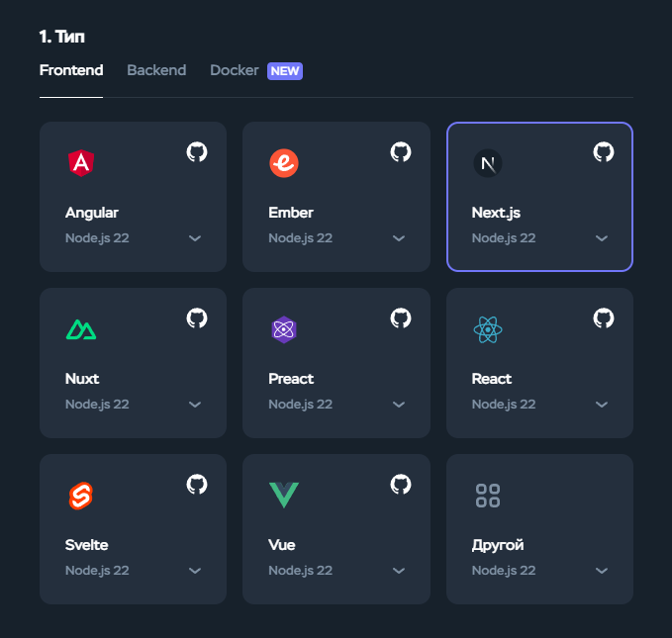Click the four-squares icon on Другой card
Viewport: 672px width, 638px height.
488,496
